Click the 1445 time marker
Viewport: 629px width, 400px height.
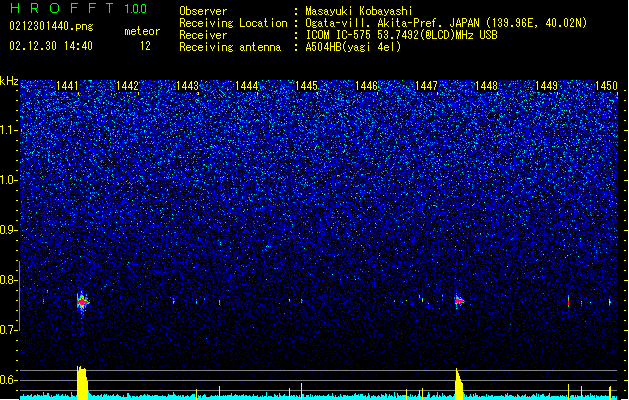(x=306, y=86)
